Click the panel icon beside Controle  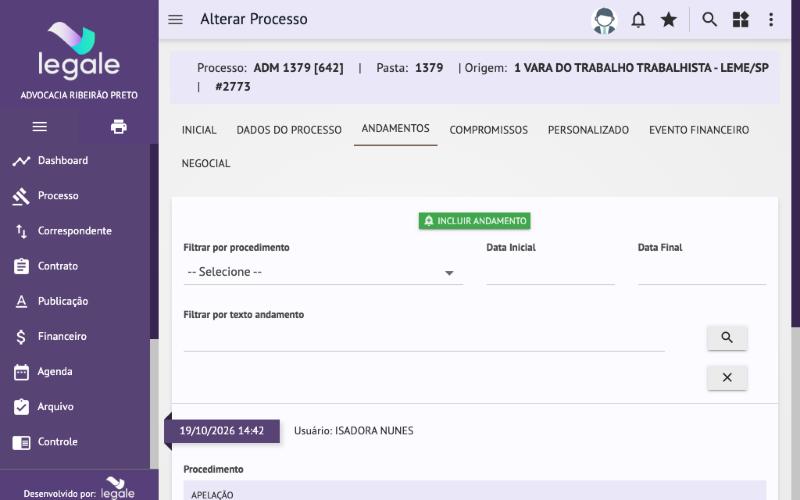(21, 442)
